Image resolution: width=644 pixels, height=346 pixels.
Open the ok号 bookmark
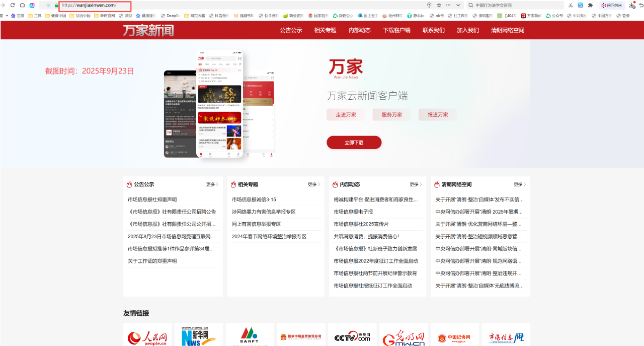[437, 16]
